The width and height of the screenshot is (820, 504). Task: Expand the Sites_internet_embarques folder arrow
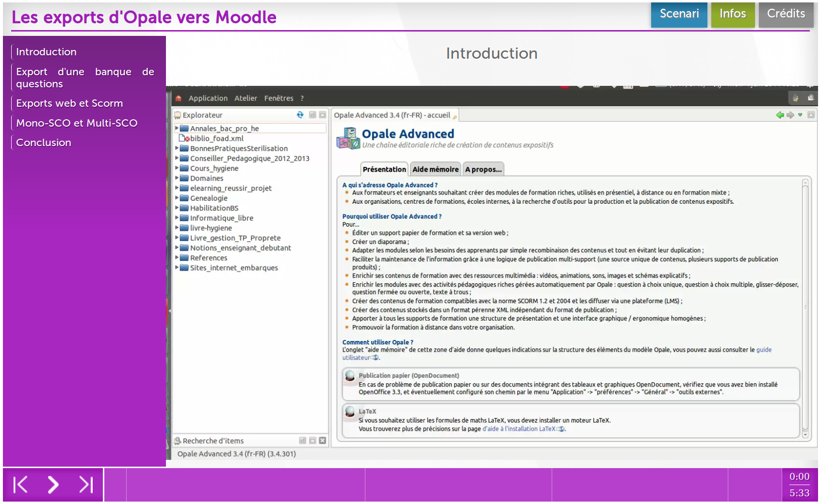[177, 268]
